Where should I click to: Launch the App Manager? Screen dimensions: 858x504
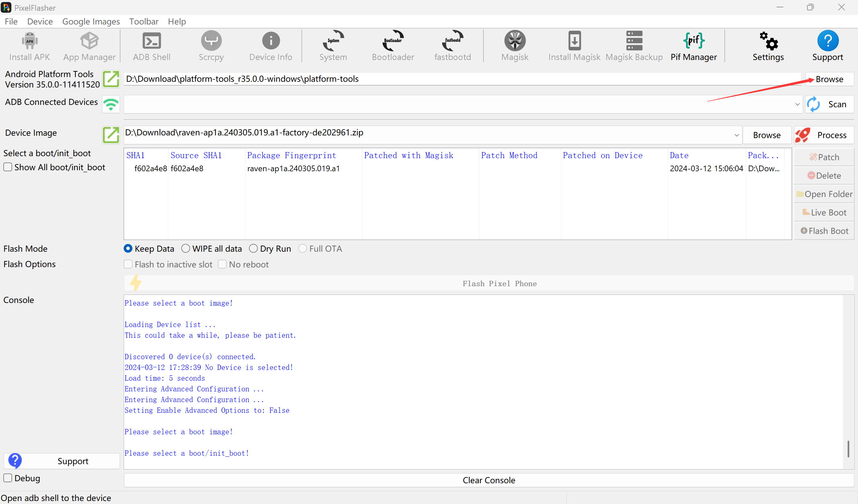89,46
